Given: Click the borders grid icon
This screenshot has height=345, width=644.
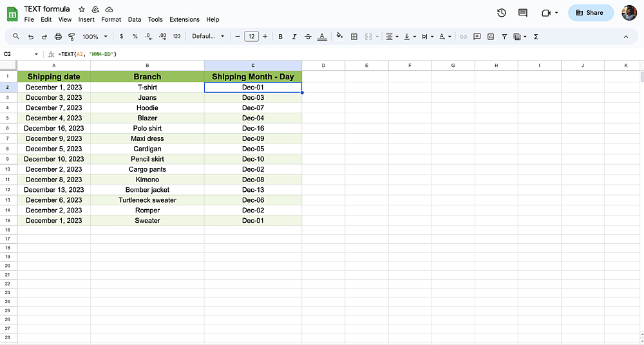Looking at the screenshot, I should pyautogui.click(x=354, y=37).
